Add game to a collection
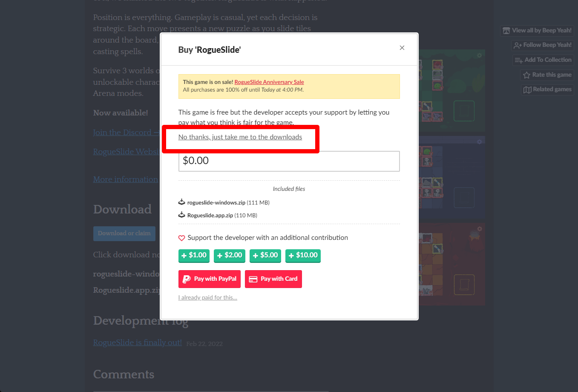This screenshot has width=578, height=392. [543, 60]
